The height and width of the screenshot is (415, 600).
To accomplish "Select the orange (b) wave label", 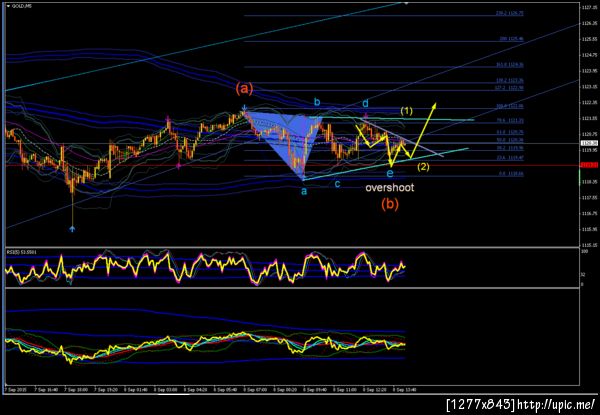I will pos(390,205).
